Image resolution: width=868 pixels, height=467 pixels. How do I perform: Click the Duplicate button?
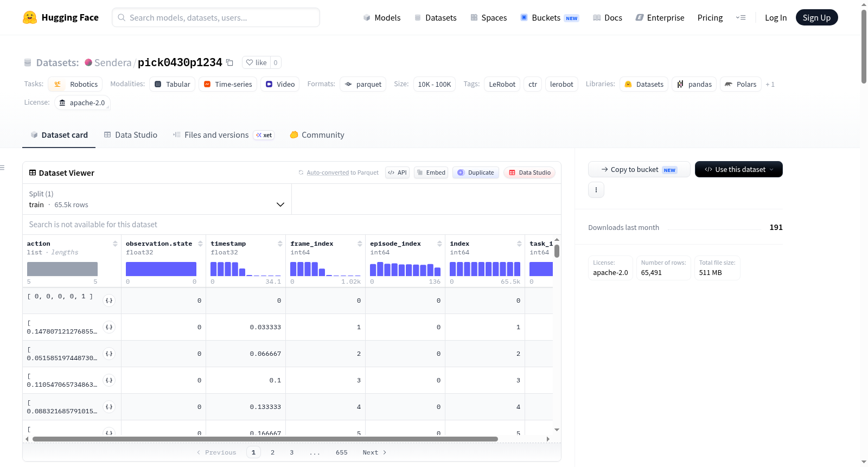pyautogui.click(x=476, y=172)
